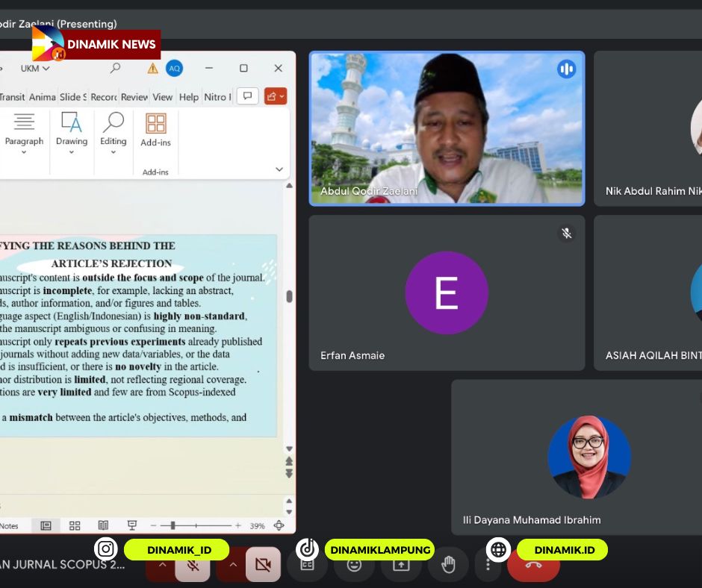Open the View ribbon tab

pos(163,97)
